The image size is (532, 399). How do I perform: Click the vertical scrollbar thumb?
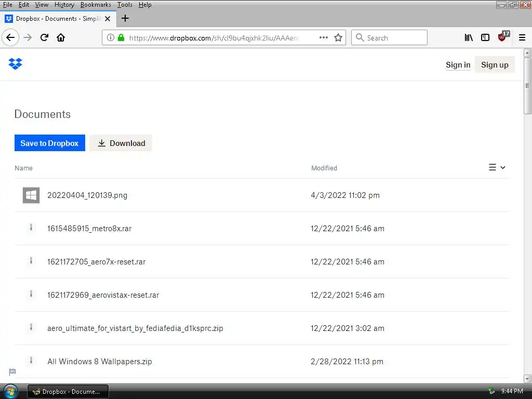coord(527,86)
